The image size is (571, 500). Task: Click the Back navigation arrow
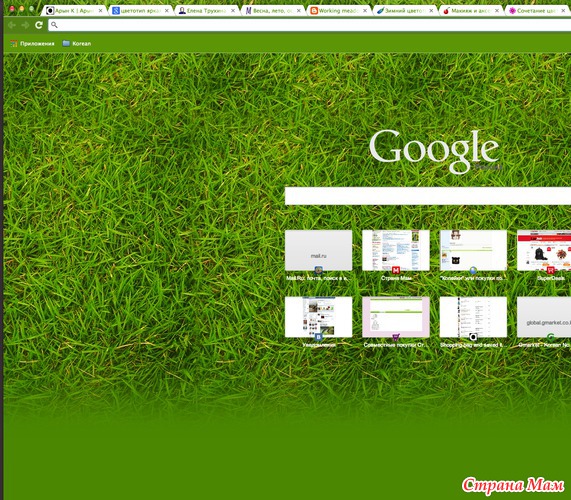[12, 25]
